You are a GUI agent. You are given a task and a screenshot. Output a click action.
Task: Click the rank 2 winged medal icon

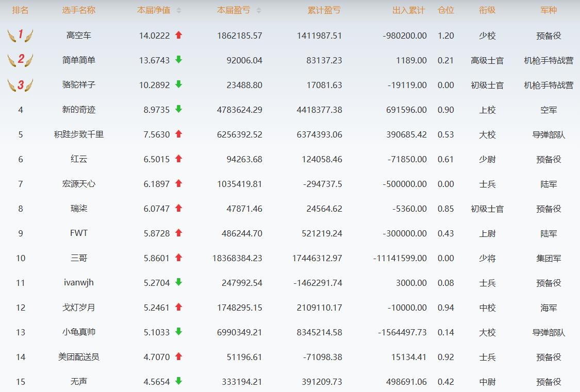[21, 60]
